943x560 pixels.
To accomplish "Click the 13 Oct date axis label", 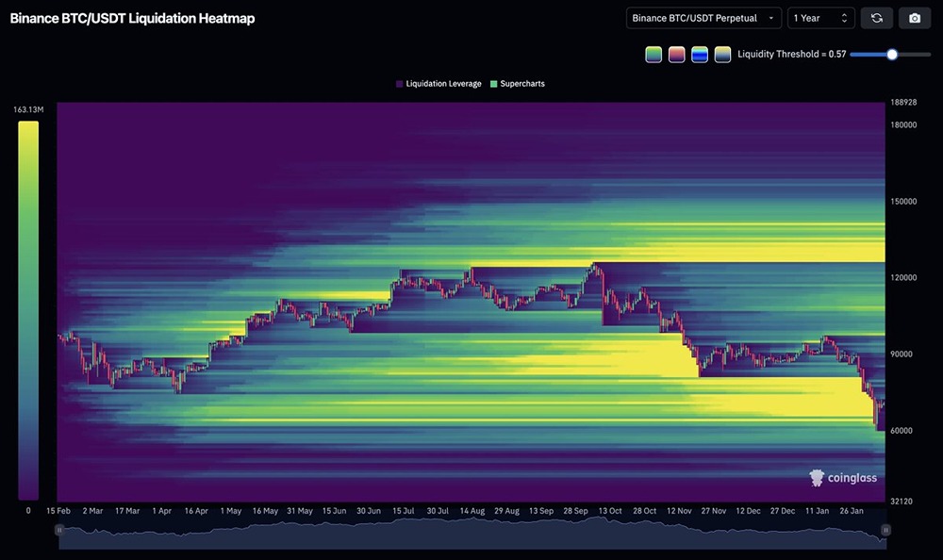I will point(610,511).
